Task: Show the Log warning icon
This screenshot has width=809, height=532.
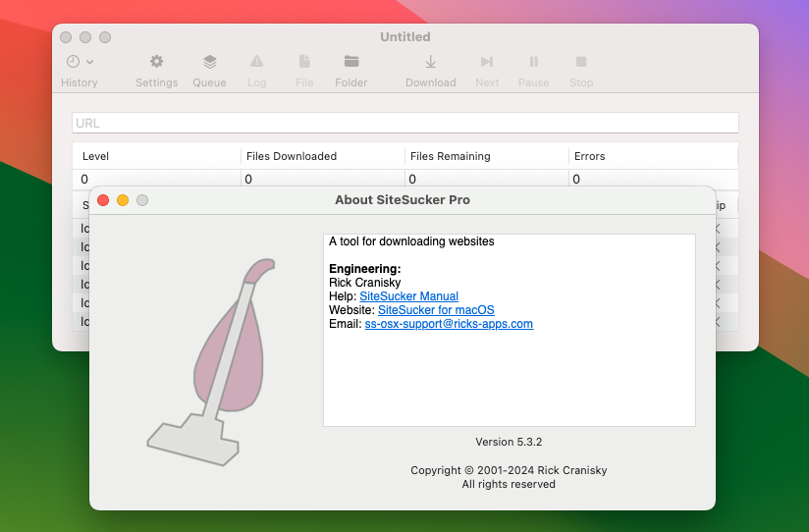Action: coord(256,62)
